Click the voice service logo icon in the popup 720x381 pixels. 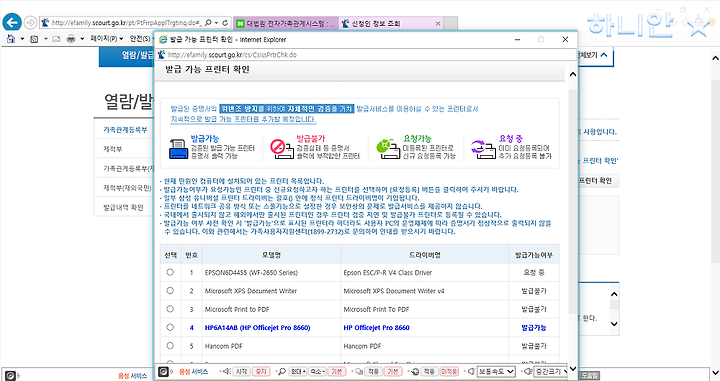tap(163, 371)
